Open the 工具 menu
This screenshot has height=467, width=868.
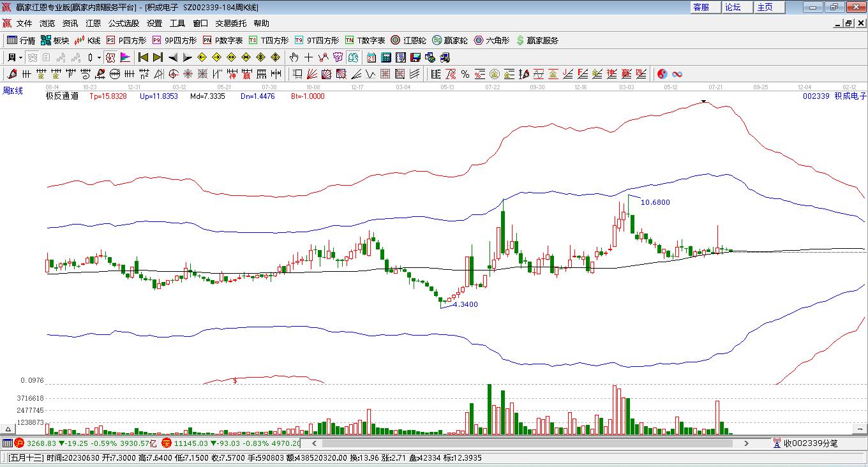click(177, 24)
